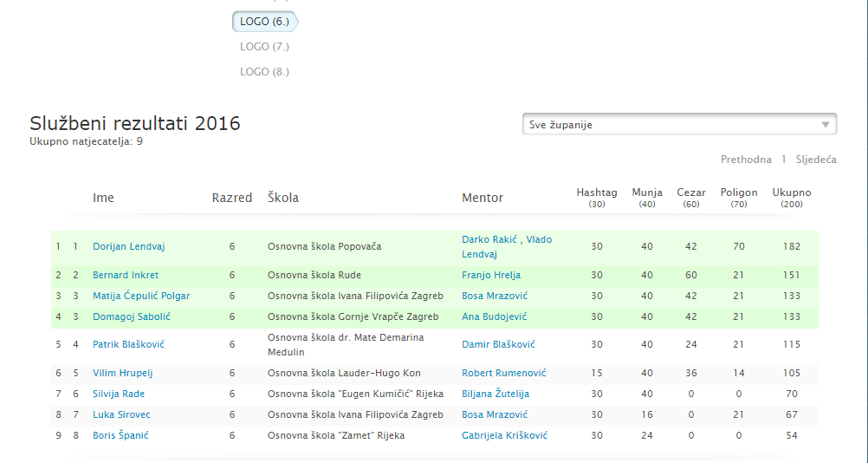The image size is (868, 463).
Task: Click Munja score 24 in Boris's row
Action: [647, 435]
